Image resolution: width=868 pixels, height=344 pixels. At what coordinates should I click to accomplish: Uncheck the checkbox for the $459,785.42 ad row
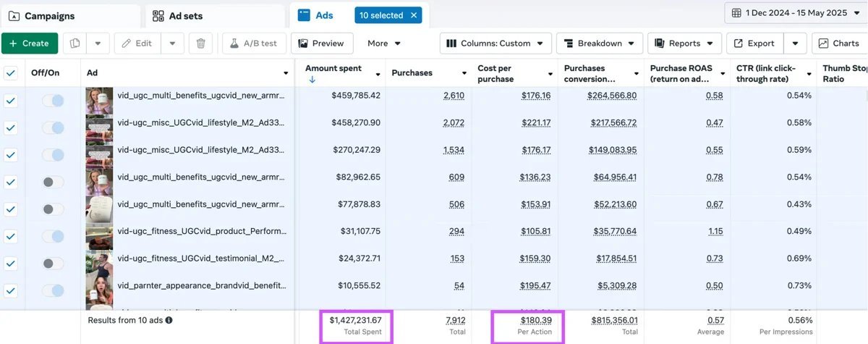pyautogui.click(x=11, y=101)
